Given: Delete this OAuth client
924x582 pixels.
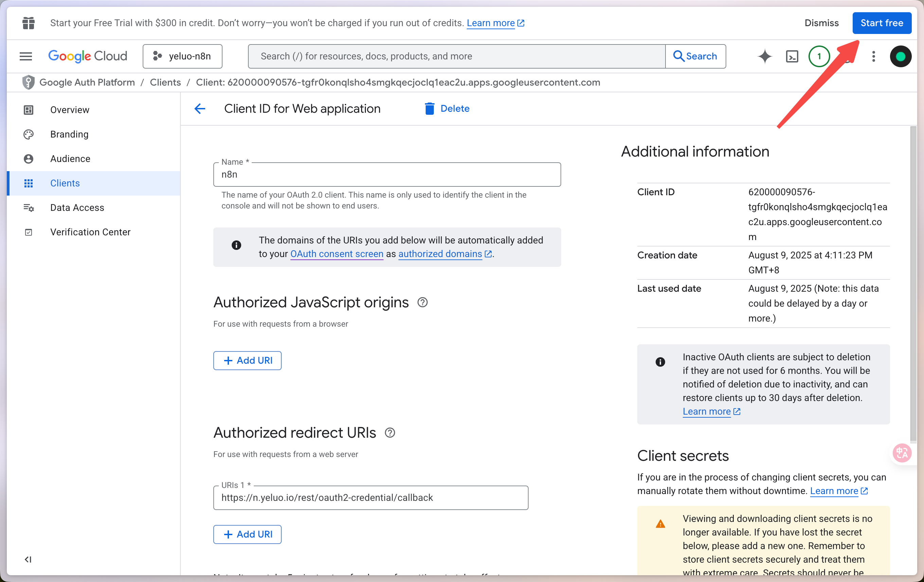Looking at the screenshot, I should coord(447,109).
